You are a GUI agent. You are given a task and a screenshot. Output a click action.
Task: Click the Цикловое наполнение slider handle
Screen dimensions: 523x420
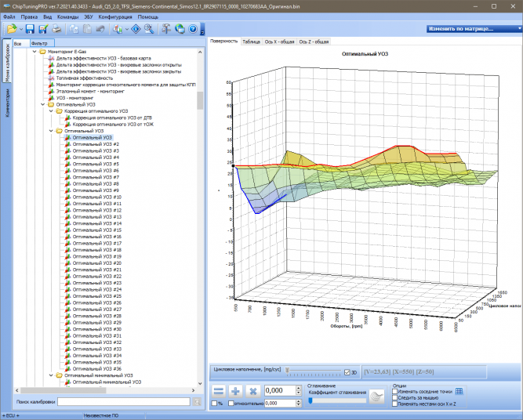point(287,370)
